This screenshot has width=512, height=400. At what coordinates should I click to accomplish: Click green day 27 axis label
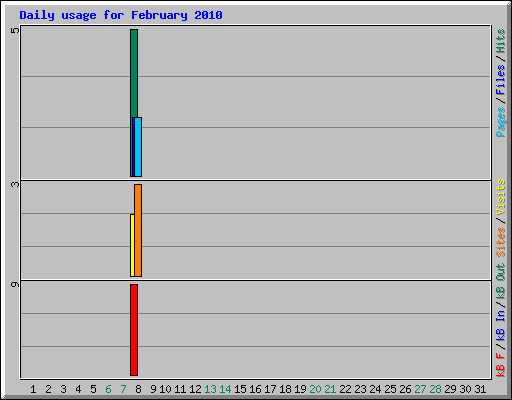pyautogui.click(x=420, y=389)
